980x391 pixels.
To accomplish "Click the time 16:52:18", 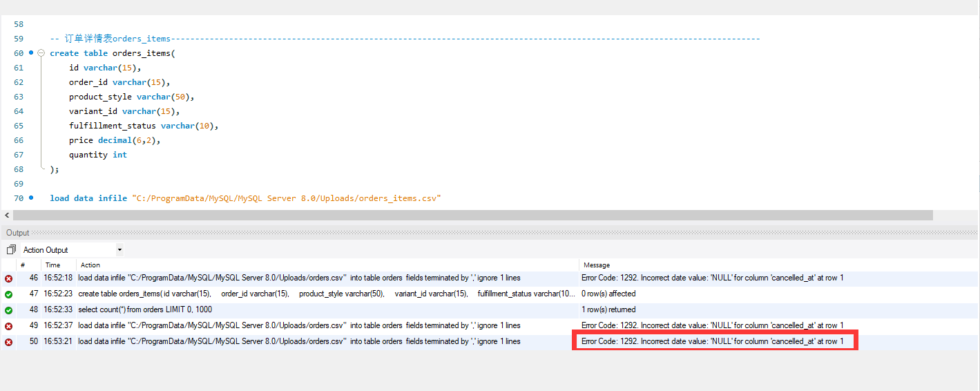I will [59, 278].
